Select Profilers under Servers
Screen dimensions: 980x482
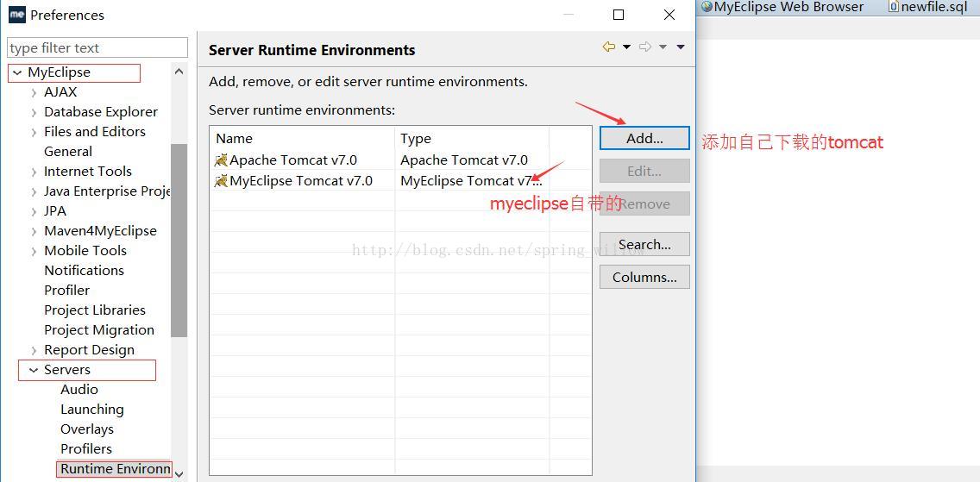tap(86, 449)
